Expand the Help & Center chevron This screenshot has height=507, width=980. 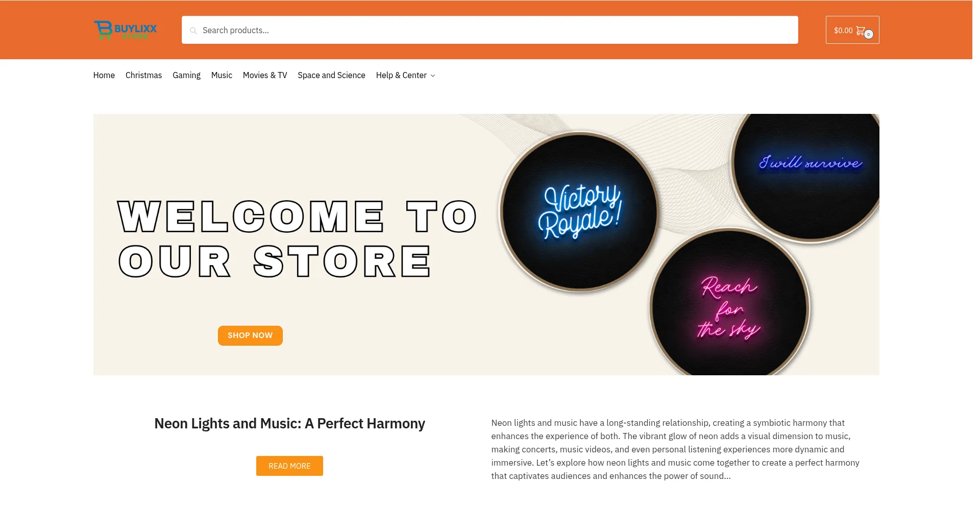433,76
